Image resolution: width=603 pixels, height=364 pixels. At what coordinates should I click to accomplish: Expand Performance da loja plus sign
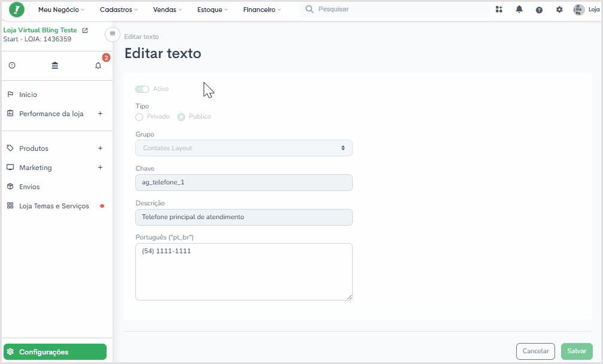click(x=101, y=114)
